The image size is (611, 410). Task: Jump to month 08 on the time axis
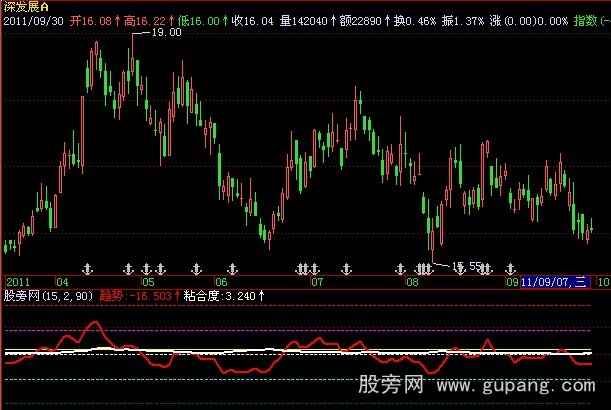(412, 282)
